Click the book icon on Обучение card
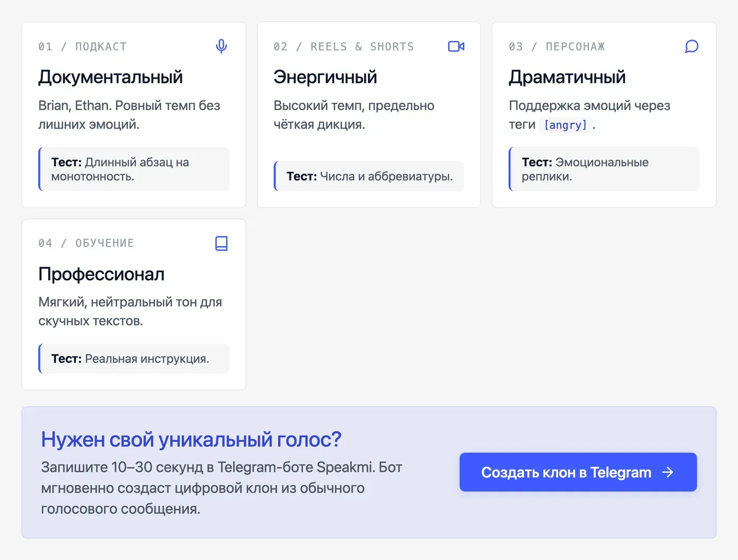Screen dimensions: 738x560 [221, 243]
